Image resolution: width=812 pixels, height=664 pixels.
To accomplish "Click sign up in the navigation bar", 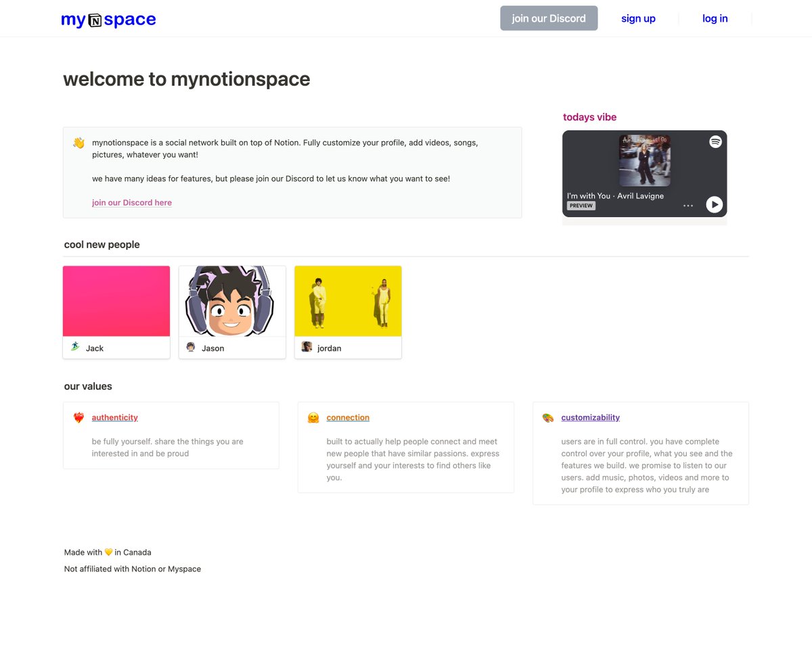I will pos(638,18).
